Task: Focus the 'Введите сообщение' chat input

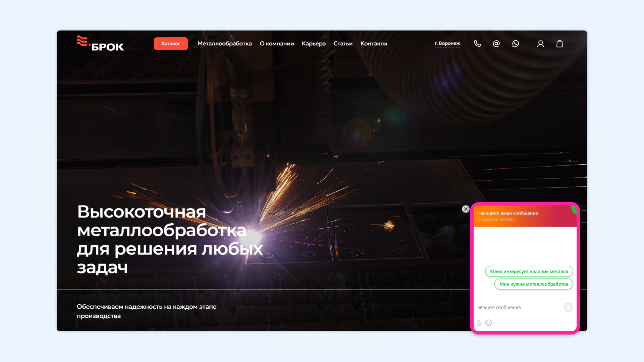Action: (518, 307)
